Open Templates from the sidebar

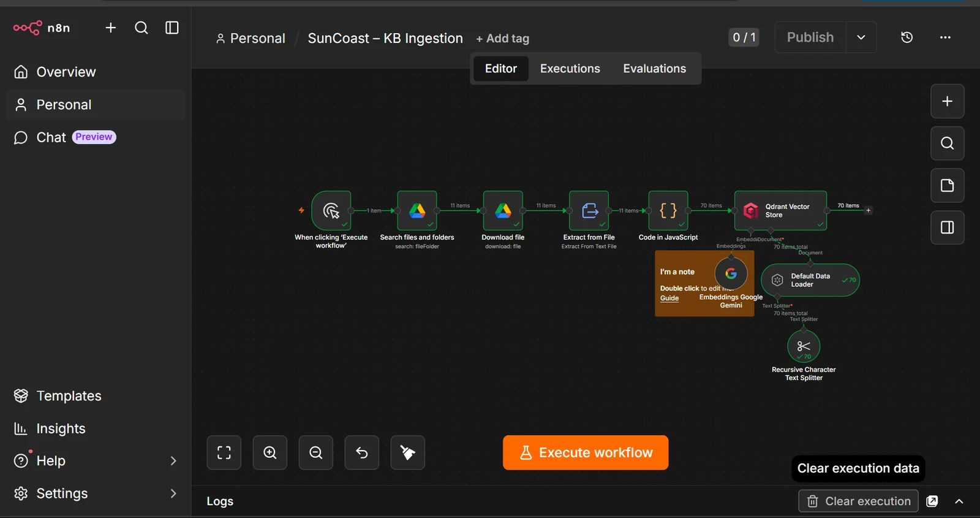tap(96, 396)
